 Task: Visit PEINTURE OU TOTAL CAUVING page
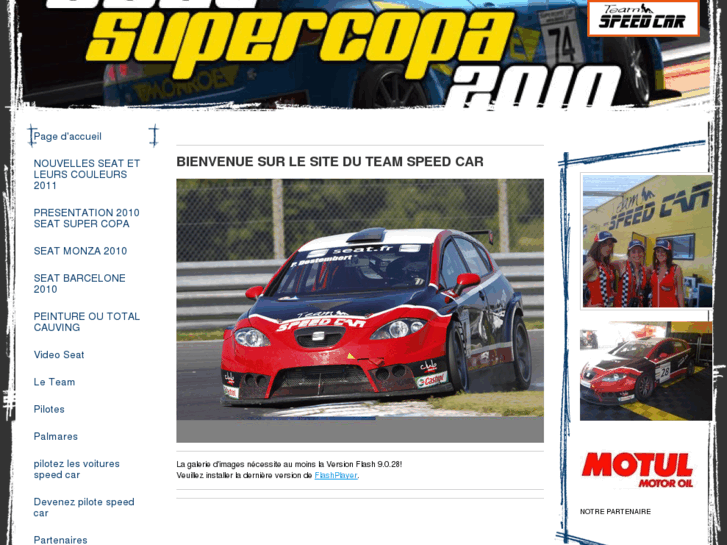(x=87, y=322)
